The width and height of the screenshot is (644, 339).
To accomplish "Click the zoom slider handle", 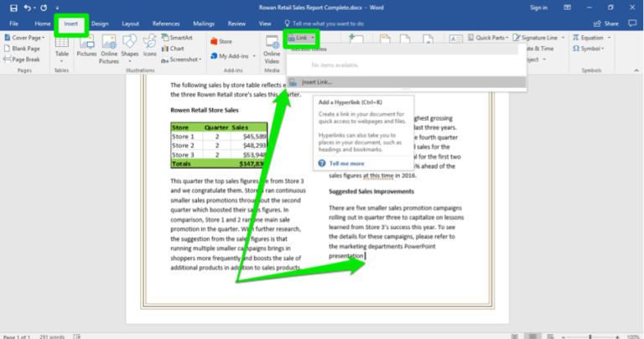I will (590, 337).
